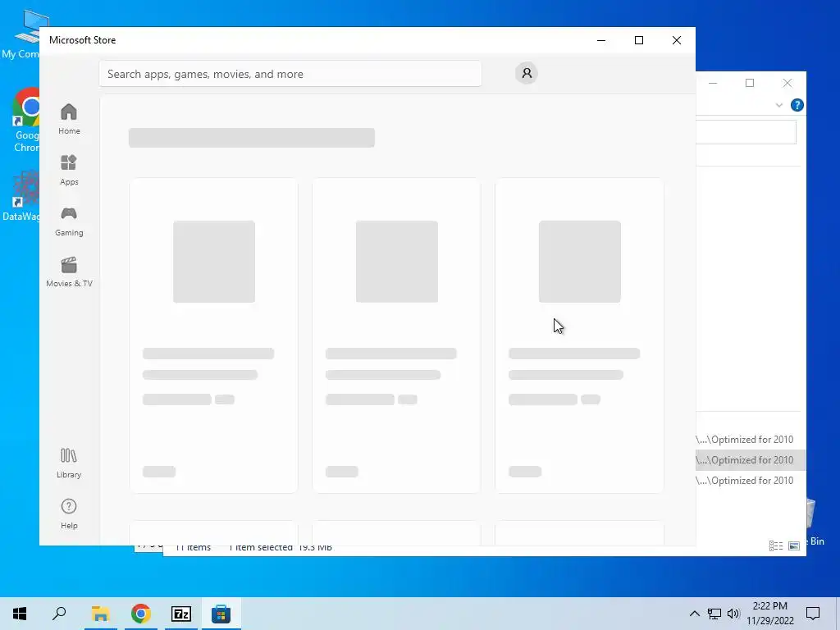The height and width of the screenshot is (630, 840).
Task: Open the notification center icon
Action: click(x=813, y=614)
